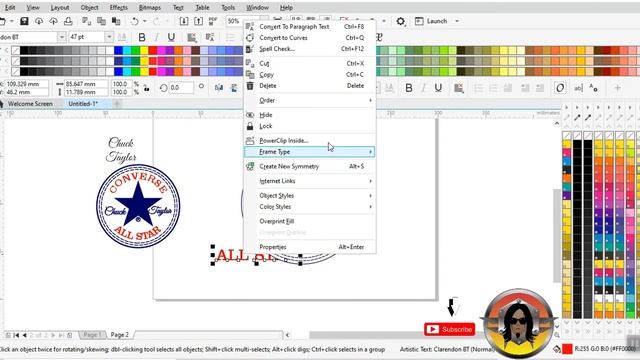Viewport: 640px width, 360px height.
Task: Open the font name dropdown
Action: (x=62, y=37)
